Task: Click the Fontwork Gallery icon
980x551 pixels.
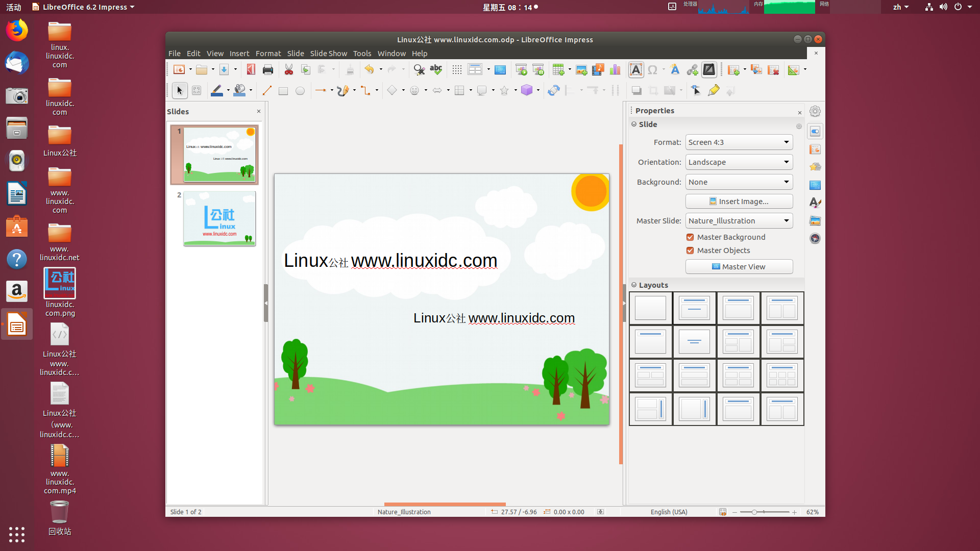Action: click(674, 70)
